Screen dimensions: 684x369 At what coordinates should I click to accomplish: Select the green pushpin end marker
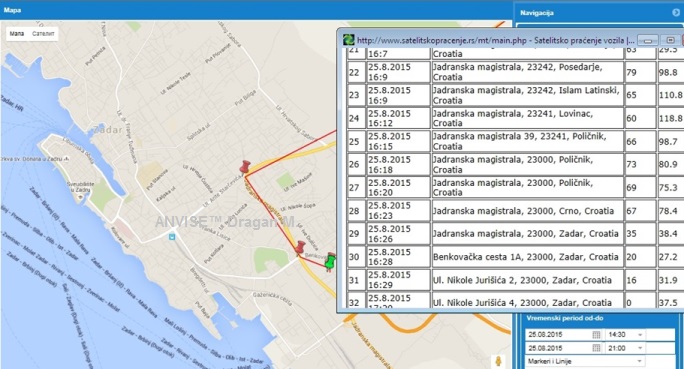[330, 262]
